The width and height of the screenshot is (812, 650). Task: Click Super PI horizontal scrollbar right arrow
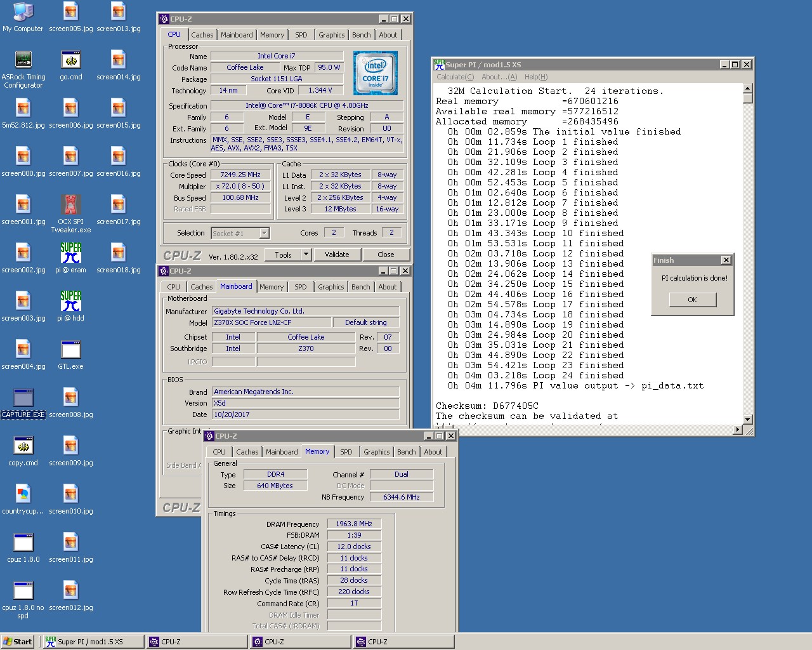tap(737, 430)
